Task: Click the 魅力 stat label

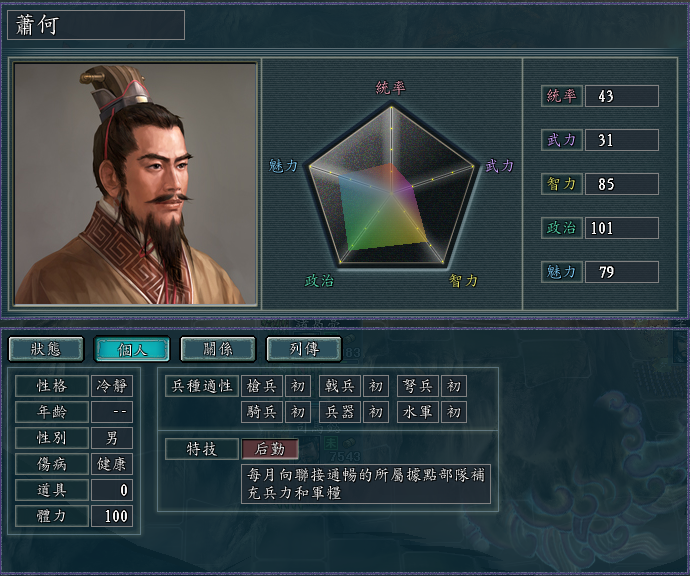Action: [x=562, y=272]
